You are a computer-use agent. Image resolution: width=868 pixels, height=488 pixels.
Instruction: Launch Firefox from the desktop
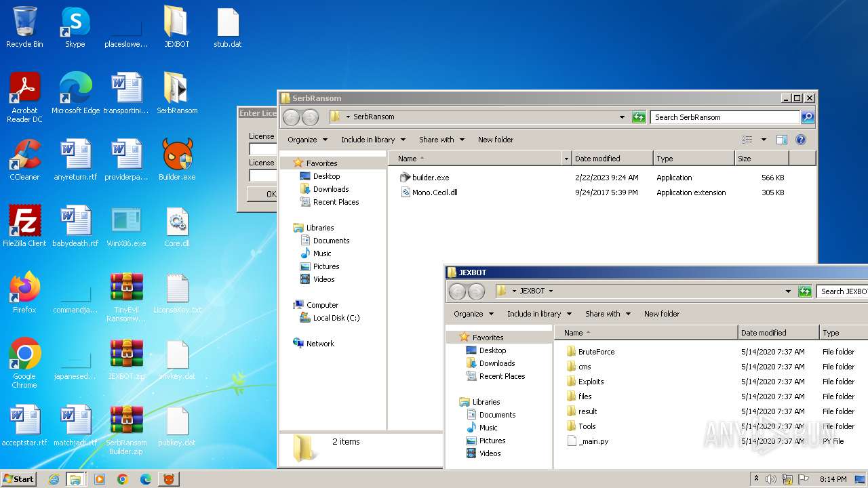pyautogui.click(x=24, y=293)
